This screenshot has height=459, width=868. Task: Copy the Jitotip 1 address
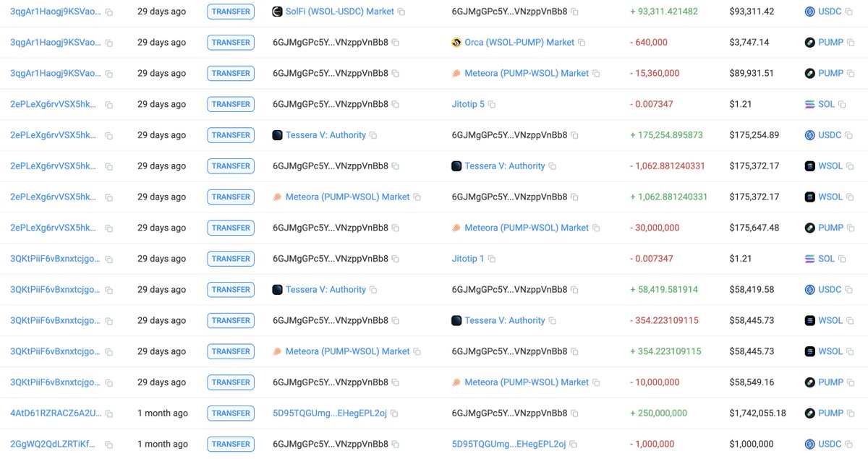(492, 259)
